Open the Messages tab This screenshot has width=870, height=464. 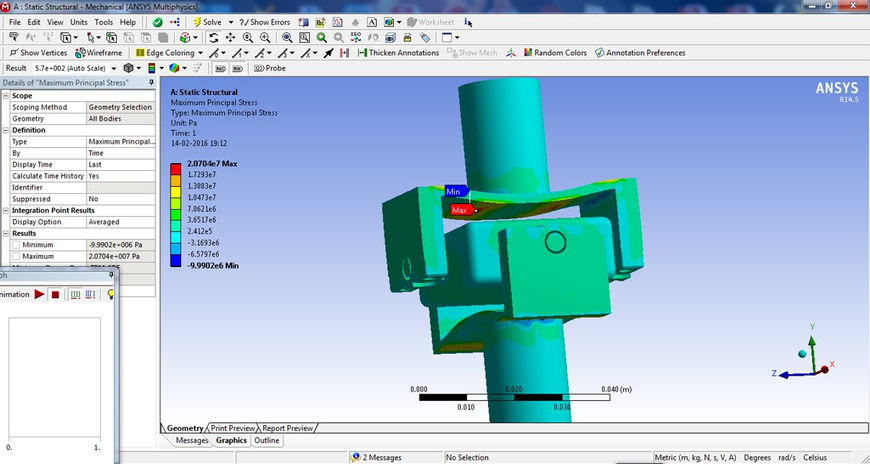pyautogui.click(x=191, y=440)
